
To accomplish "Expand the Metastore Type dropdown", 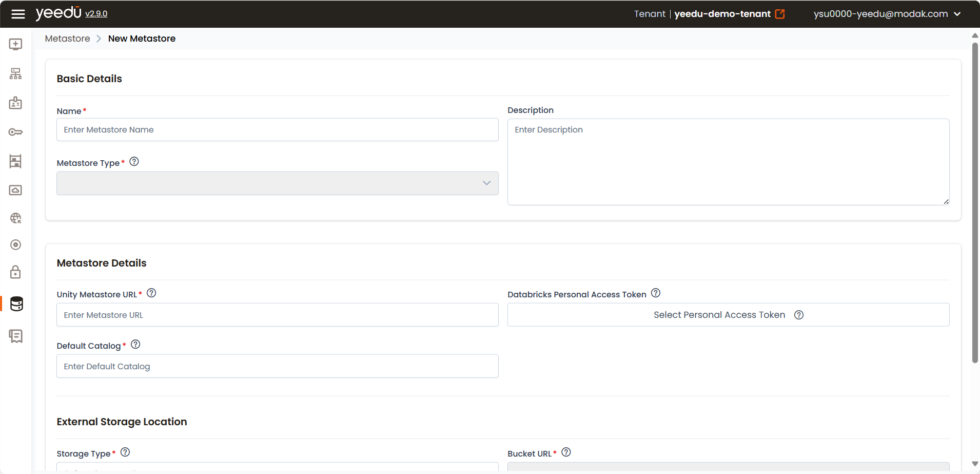I will click(x=278, y=183).
